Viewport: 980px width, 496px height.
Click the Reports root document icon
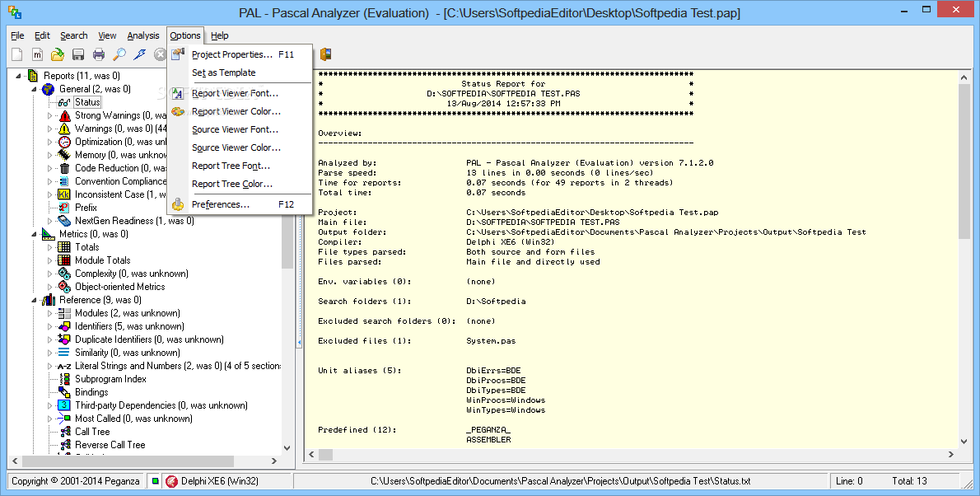(33, 76)
